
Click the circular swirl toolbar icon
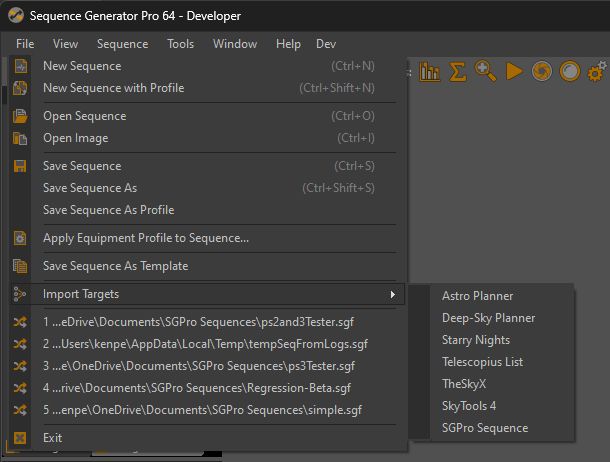click(542, 72)
